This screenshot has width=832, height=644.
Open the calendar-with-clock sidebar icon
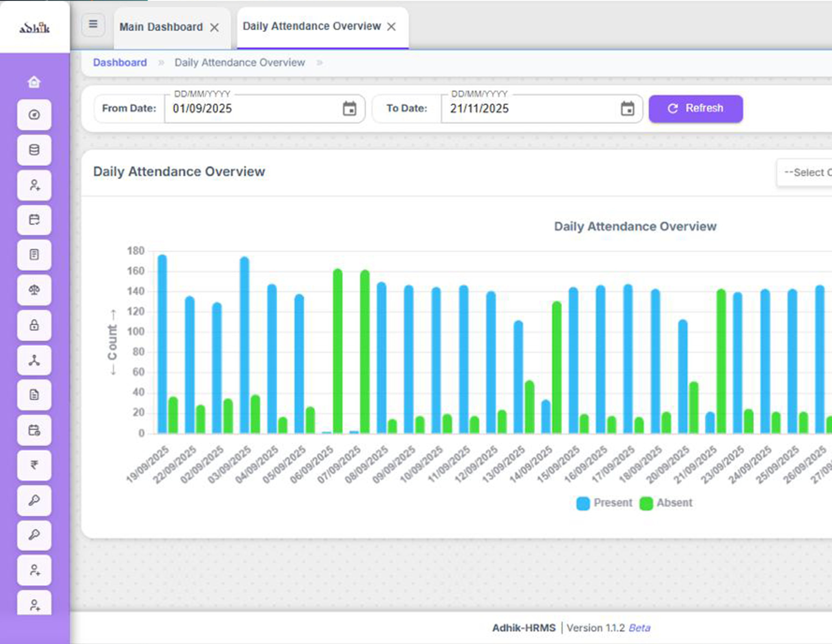tap(34, 430)
